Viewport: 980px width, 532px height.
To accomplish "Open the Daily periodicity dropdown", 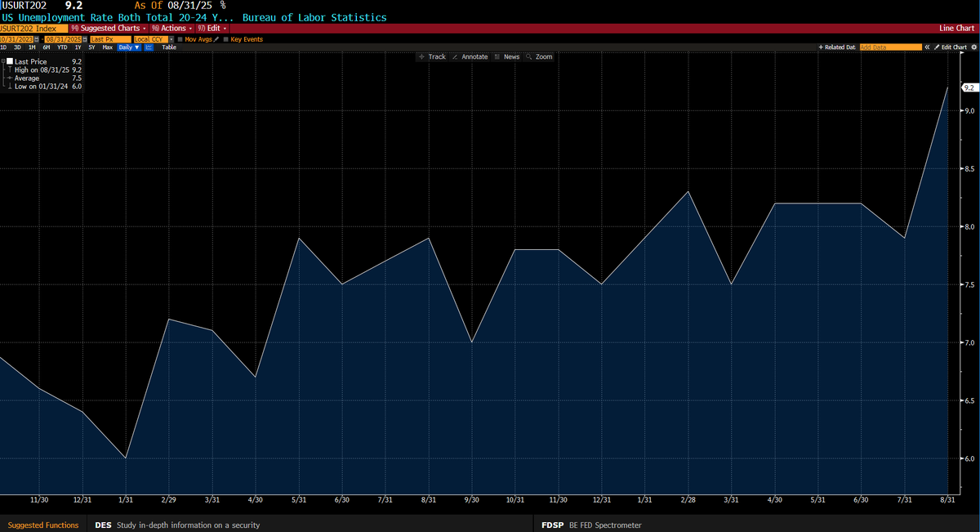I will pyautogui.click(x=129, y=47).
